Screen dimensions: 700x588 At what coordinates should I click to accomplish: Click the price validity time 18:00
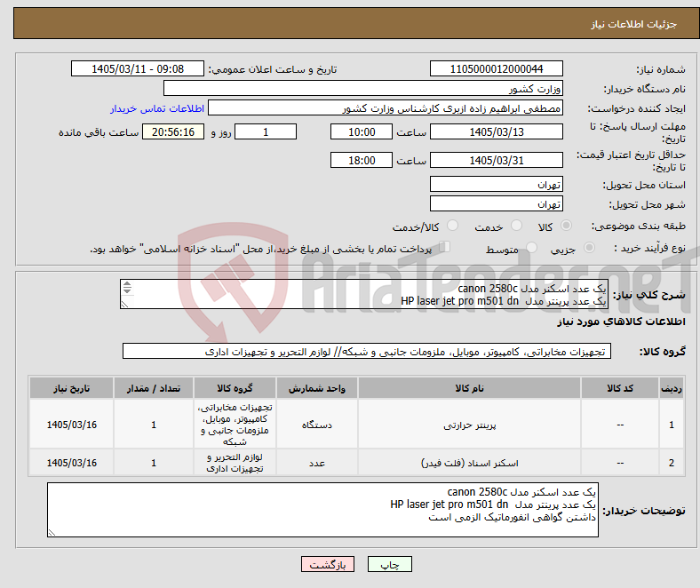362,160
